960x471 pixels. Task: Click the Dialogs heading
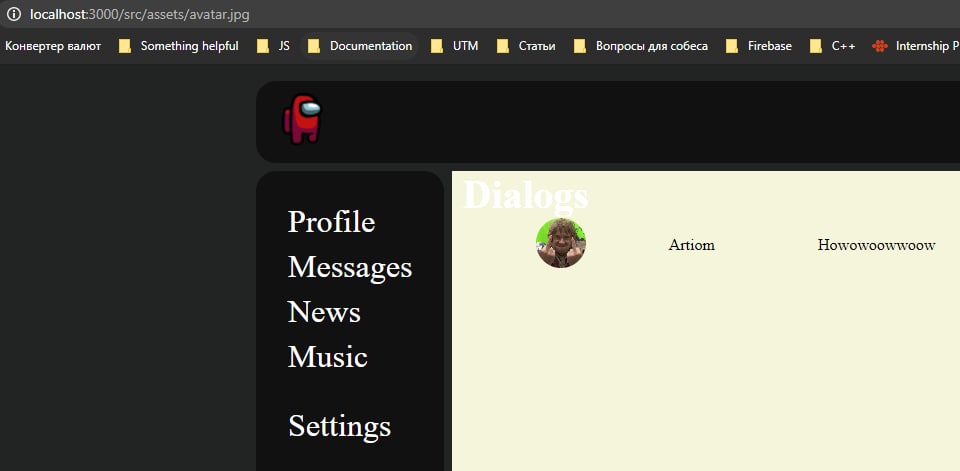(x=526, y=195)
